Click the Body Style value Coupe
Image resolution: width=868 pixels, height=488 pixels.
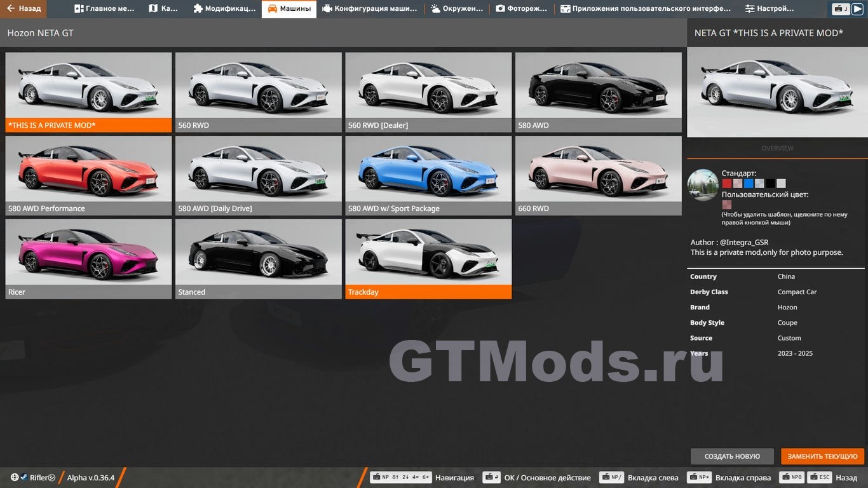787,323
